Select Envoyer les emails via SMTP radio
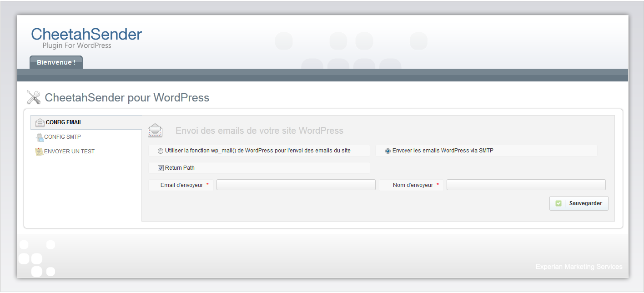Image resolution: width=644 pixels, height=293 pixels. click(388, 151)
